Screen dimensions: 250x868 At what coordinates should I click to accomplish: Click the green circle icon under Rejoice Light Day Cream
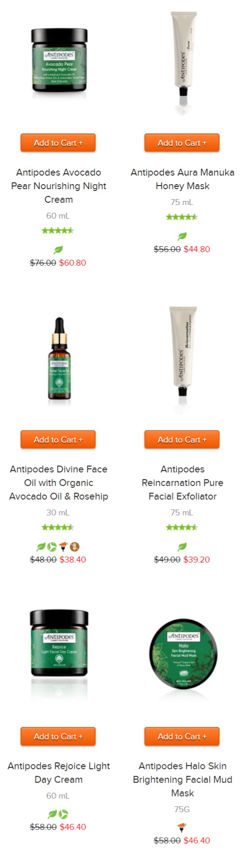point(64,814)
